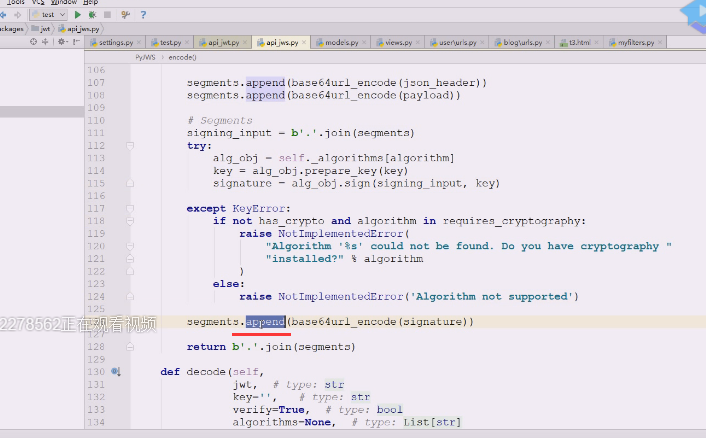Close the settings.py tab
The height and width of the screenshot is (438, 706).
coord(139,42)
